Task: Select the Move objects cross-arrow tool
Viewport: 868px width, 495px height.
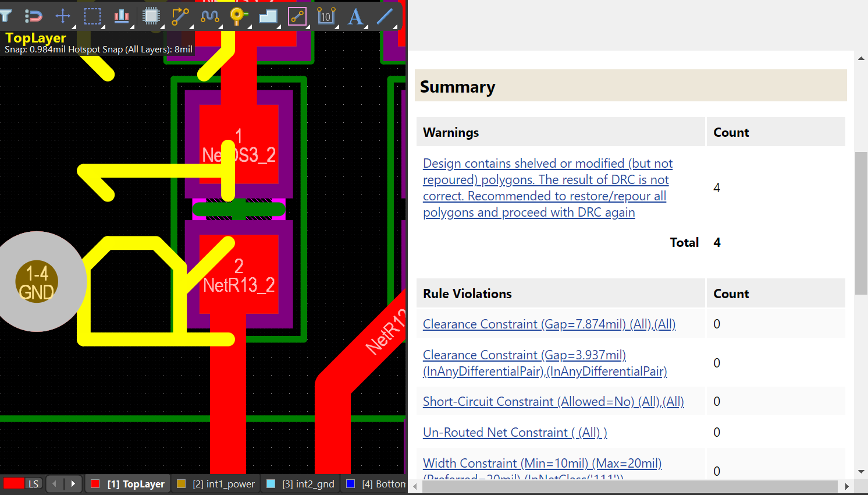Action: tap(63, 16)
